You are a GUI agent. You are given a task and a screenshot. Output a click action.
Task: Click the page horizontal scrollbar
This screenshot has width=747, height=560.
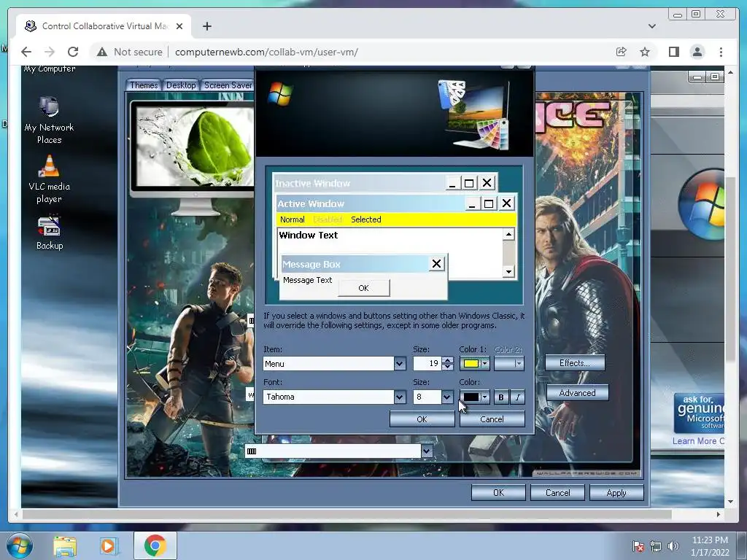(347, 514)
